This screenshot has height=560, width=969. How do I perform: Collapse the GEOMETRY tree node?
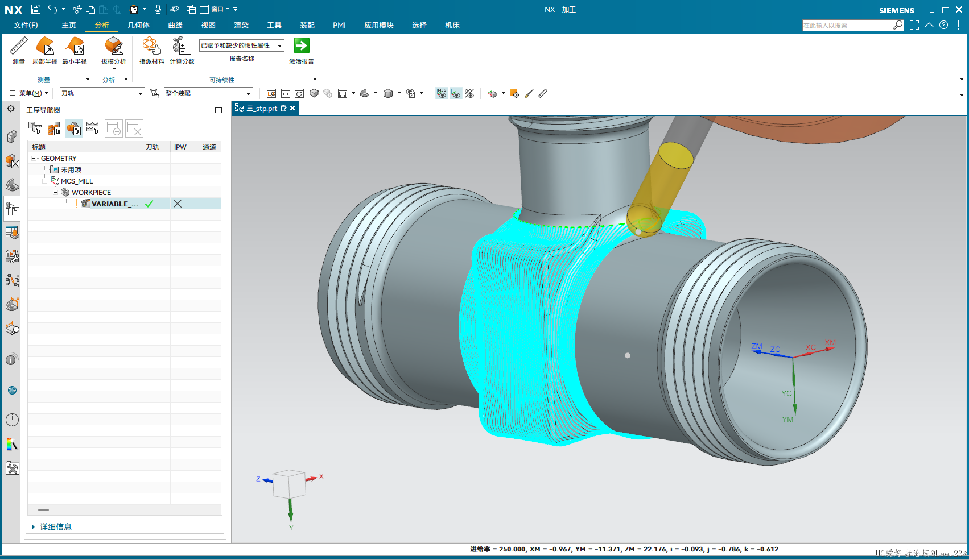pos(34,159)
